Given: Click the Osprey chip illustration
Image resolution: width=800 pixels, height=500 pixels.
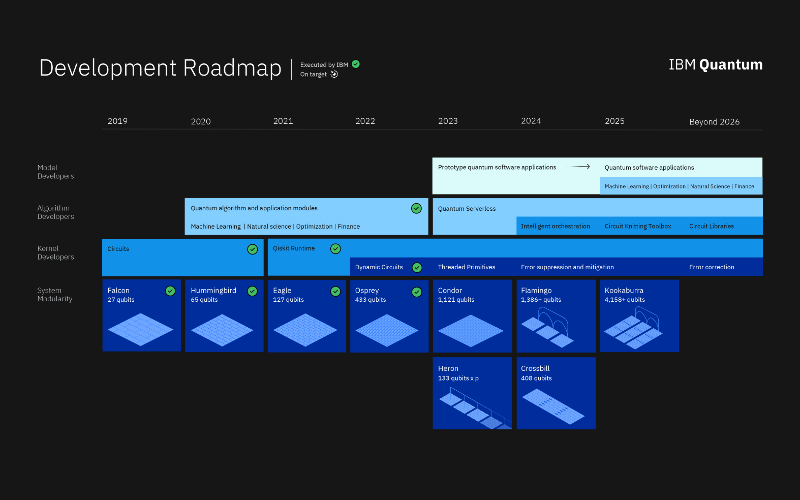Looking at the screenshot, I should [x=387, y=330].
